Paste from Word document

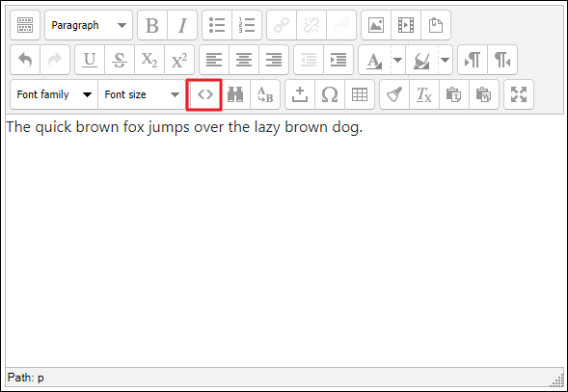(484, 94)
